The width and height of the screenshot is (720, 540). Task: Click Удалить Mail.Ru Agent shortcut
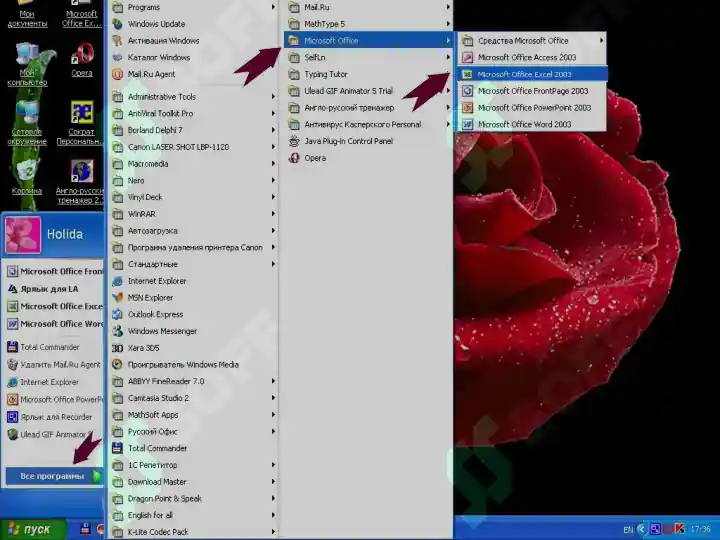(54, 365)
